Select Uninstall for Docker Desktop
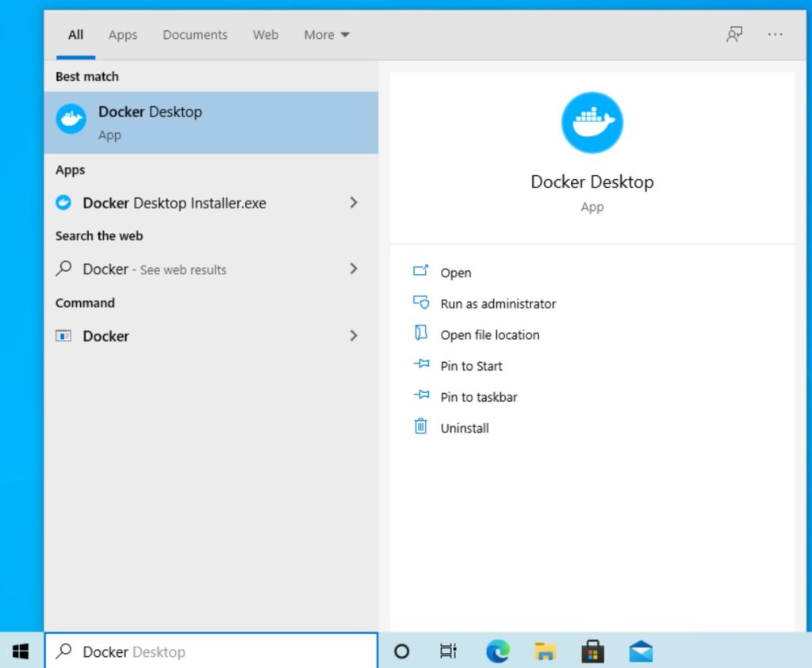 [x=465, y=428]
